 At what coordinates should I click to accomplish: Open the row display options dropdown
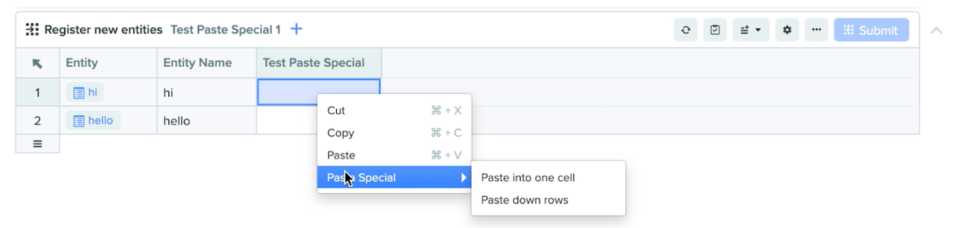750,30
